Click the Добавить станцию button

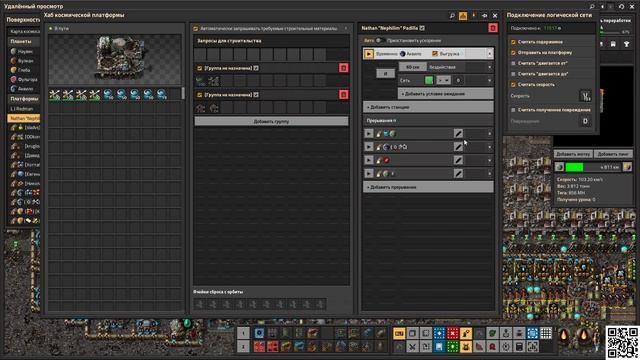428,107
